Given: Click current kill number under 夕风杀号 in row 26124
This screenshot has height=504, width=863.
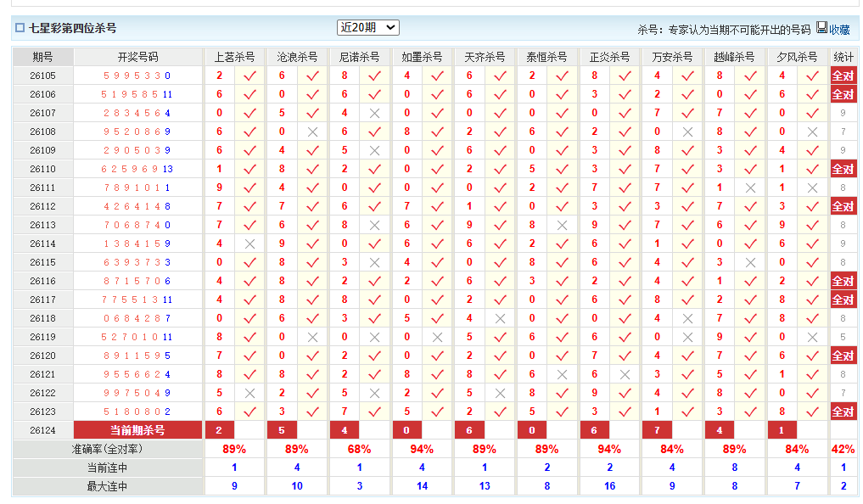Looking at the screenshot, I should 782,430.
